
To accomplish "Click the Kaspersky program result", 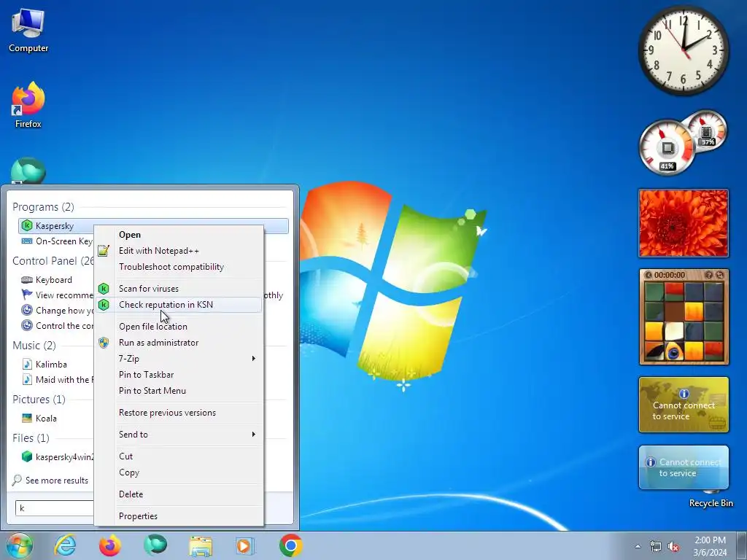I will pyautogui.click(x=153, y=226).
